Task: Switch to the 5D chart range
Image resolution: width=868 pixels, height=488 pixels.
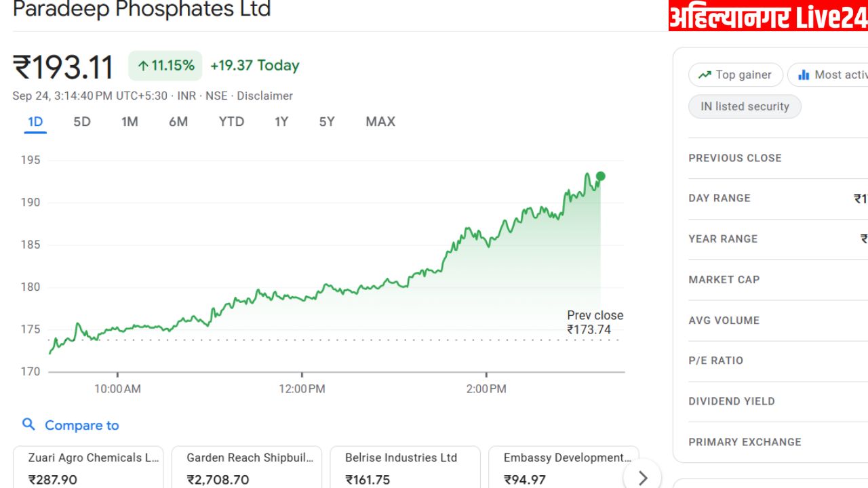Action: (82, 122)
